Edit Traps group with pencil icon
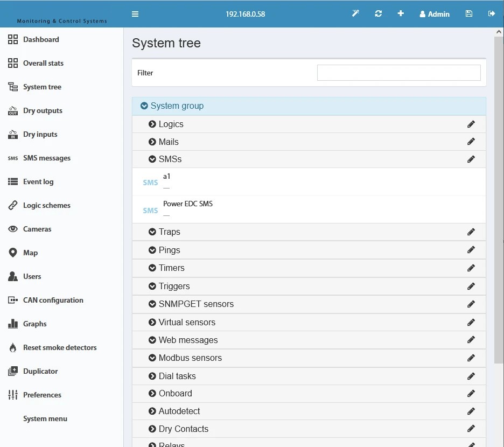Screen dimensions: 504x447 pyautogui.click(x=471, y=232)
